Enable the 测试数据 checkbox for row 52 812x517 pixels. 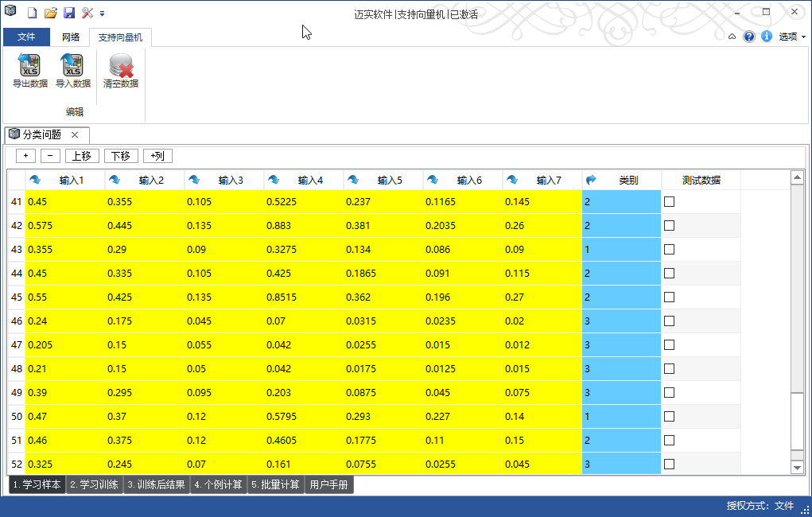tap(669, 465)
